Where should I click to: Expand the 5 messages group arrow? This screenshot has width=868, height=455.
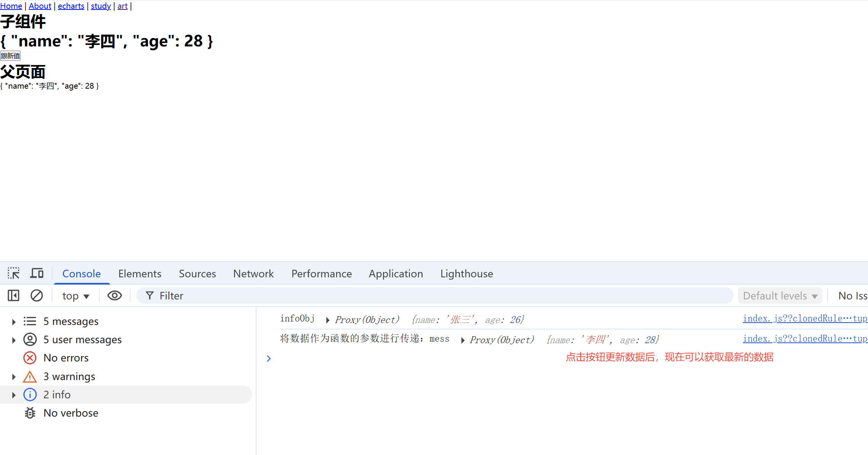point(14,322)
